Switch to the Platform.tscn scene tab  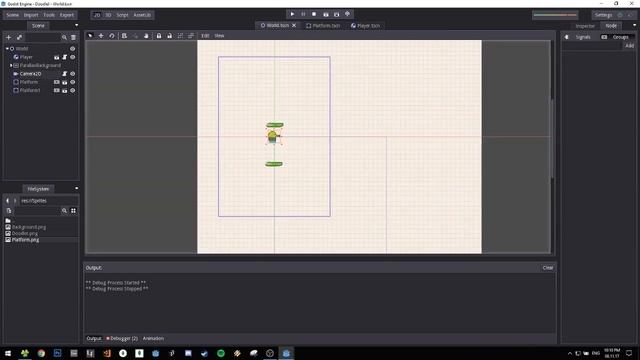323,26
